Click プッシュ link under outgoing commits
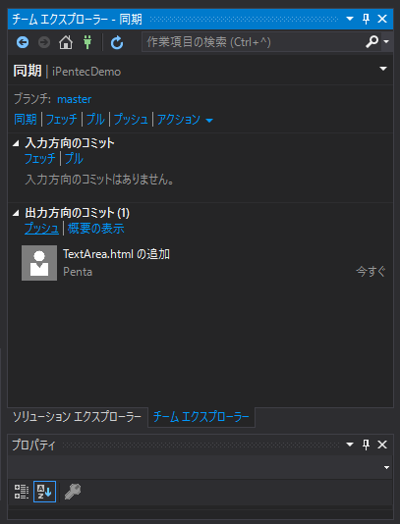 [41, 229]
